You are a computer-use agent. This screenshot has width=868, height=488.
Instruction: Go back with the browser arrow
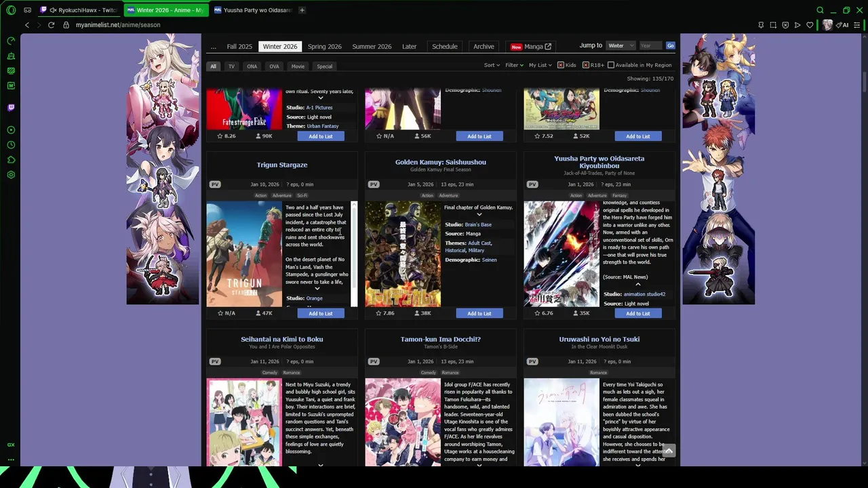[27, 25]
